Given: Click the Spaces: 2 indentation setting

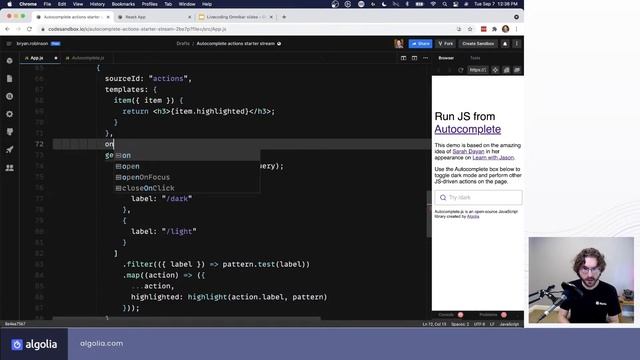Looking at the screenshot, I should (460, 324).
